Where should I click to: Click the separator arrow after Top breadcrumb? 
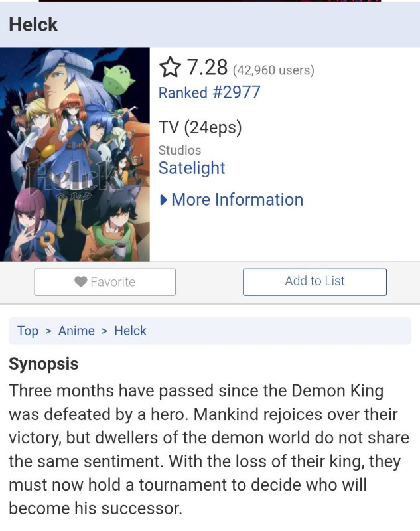48,331
